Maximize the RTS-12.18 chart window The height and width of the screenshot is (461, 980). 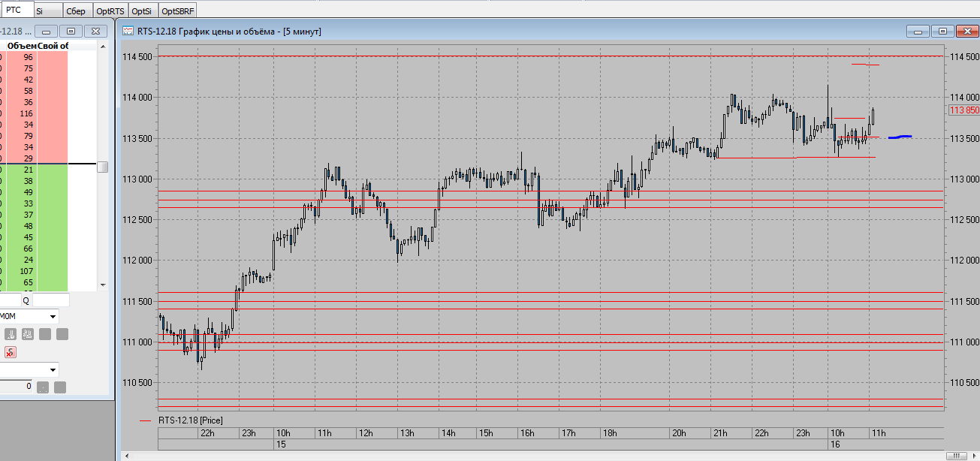pos(942,32)
